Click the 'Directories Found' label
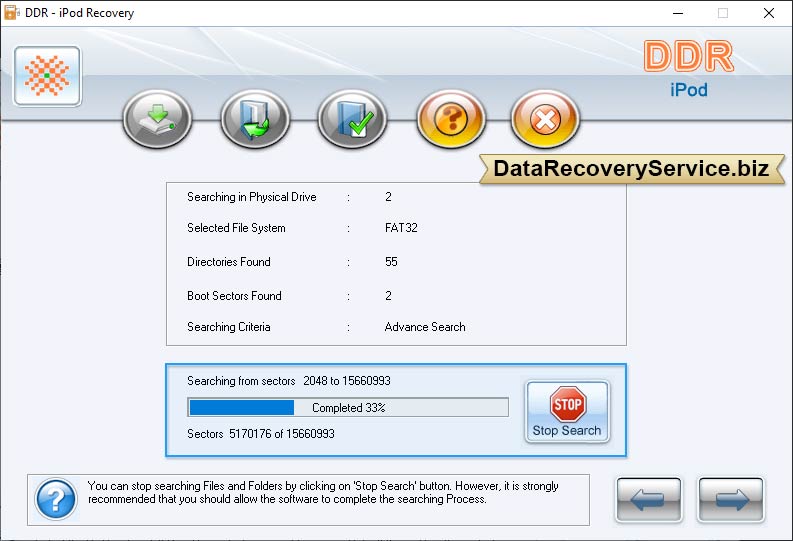Image resolution: width=793 pixels, height=541 pixels. click(x=229, y=262)
